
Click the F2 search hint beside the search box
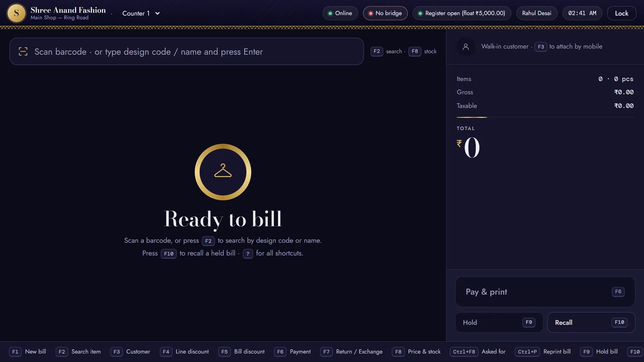tap(386, 52)
